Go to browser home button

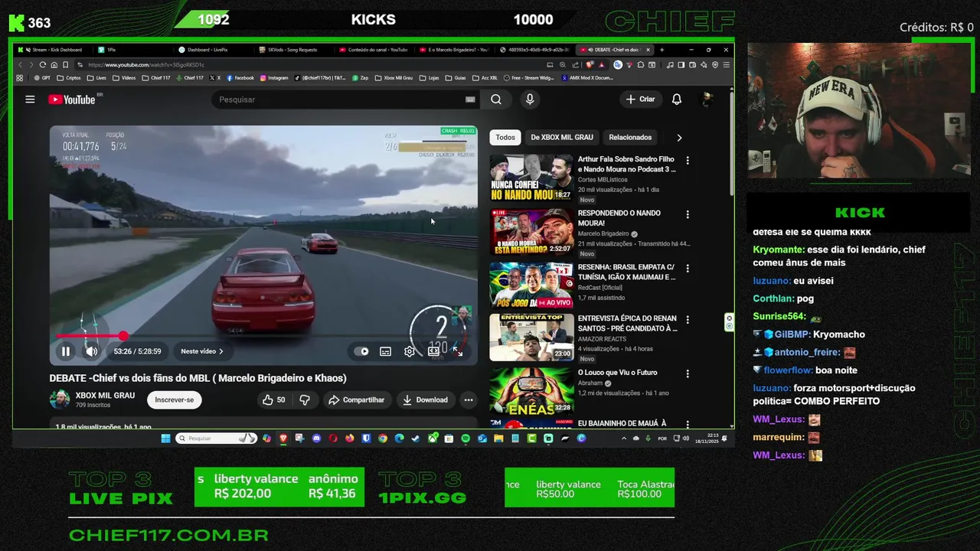click(x=54, y=65)
